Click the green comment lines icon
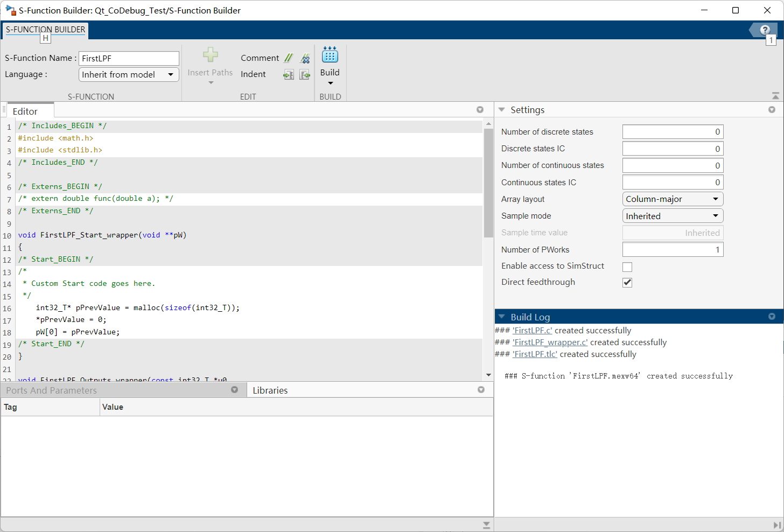Screen dimensions: 784x532 pos(289,58)
